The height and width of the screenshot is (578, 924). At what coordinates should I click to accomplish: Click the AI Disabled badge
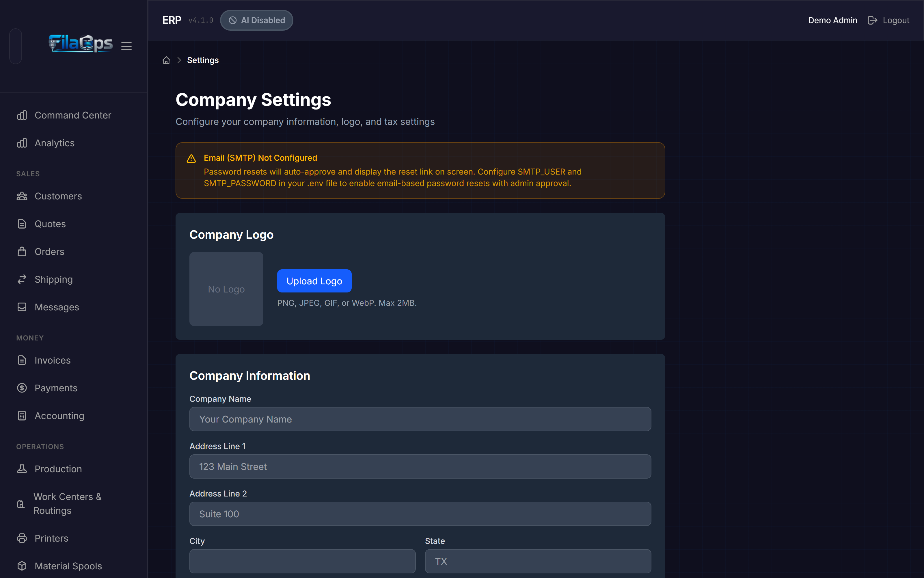257,20
